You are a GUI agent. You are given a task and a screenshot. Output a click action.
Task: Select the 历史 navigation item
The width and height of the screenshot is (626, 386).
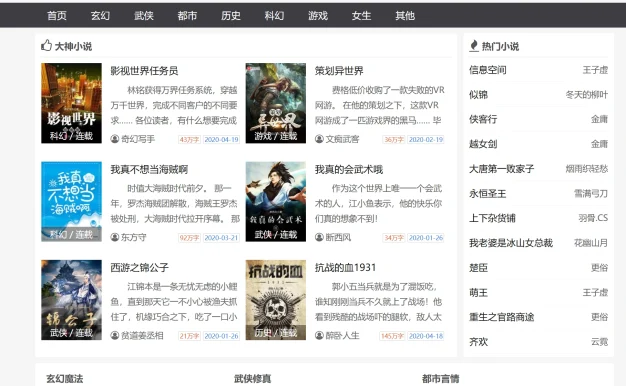(231, 16)
